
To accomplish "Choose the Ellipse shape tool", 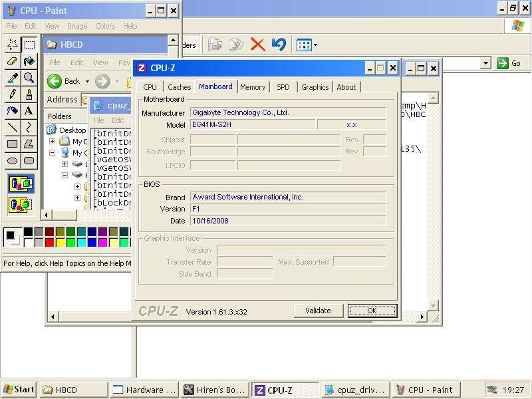I will click(12, 161).
